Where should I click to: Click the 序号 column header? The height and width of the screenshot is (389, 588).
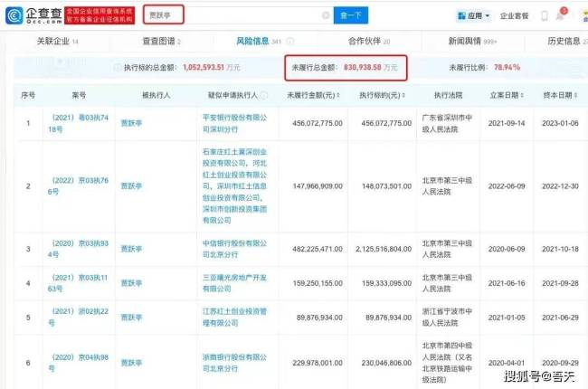pos(28,95)
